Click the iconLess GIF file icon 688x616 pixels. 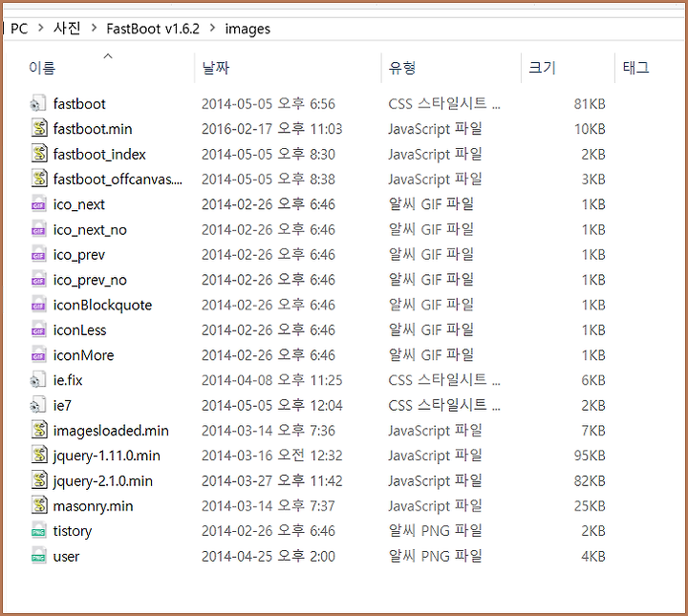pyautogui.click(x=38, y=329)
